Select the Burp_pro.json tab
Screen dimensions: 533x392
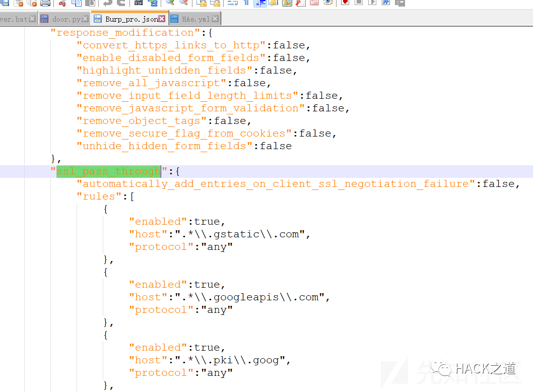130,19
